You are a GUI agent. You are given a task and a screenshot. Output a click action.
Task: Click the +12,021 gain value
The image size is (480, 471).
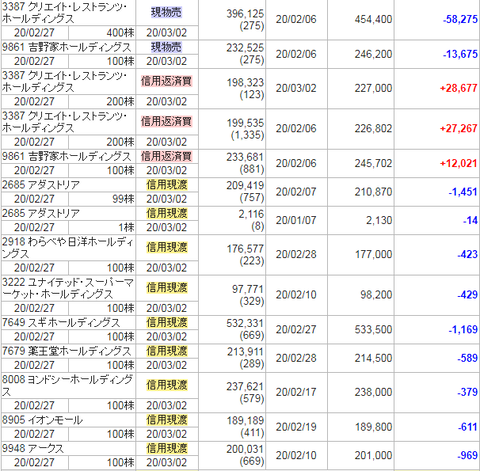coord(458,163)
